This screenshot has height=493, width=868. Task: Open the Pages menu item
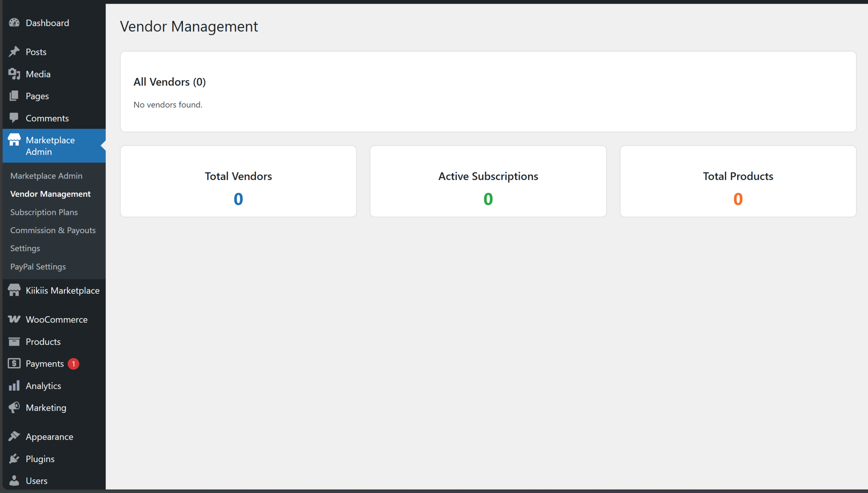54,96
